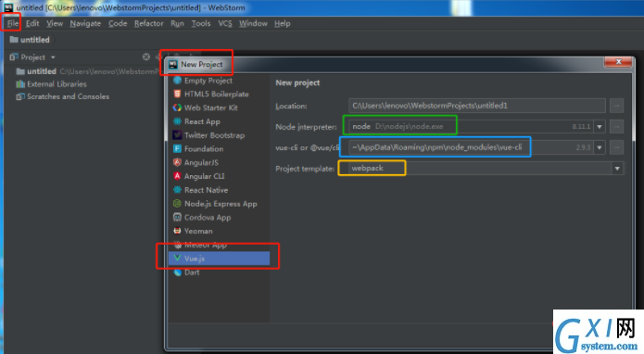Open the View menu
The image size is (644, 354).
[55, 23]
